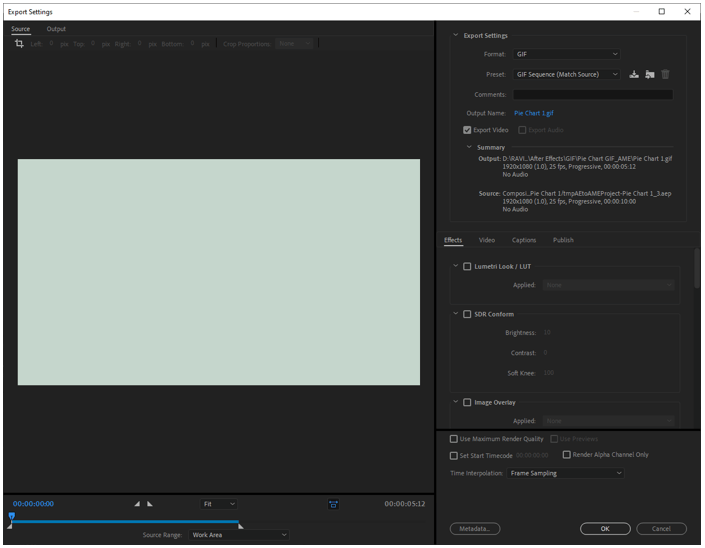Click the SDR Brightness value 10
This screenshot has width=705, height=548.
point(547,333)
